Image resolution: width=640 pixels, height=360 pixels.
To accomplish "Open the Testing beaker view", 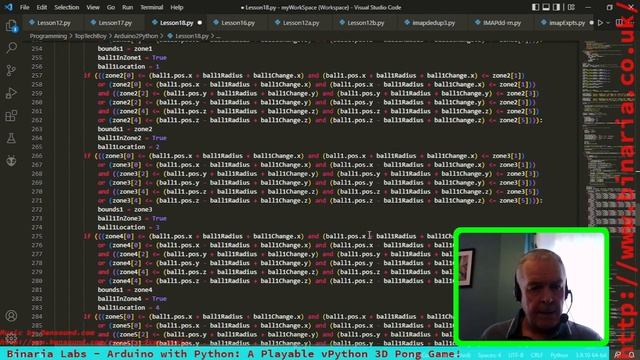I will point(11,138).
